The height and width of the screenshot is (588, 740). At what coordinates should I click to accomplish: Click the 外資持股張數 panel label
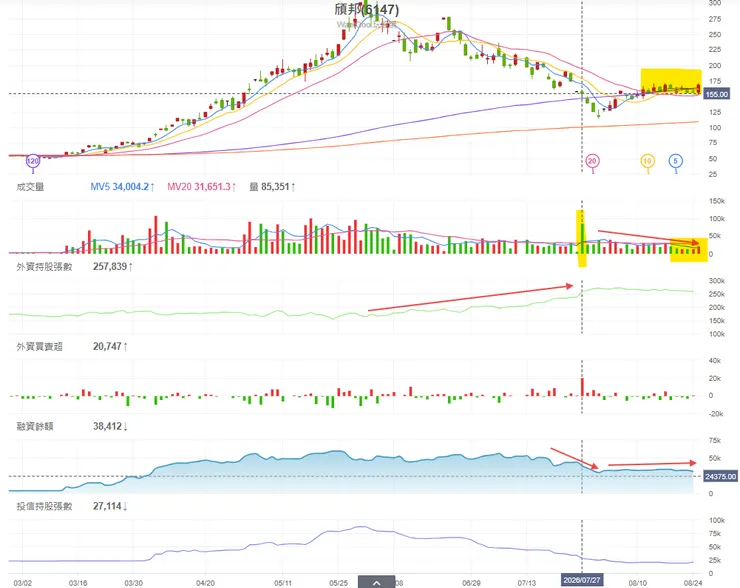click(x=44, y=267)
